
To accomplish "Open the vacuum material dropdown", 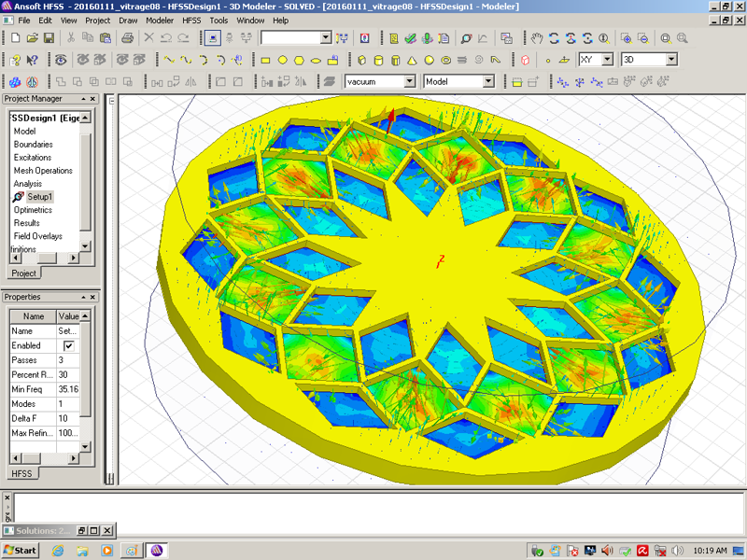I will [409, 81].
